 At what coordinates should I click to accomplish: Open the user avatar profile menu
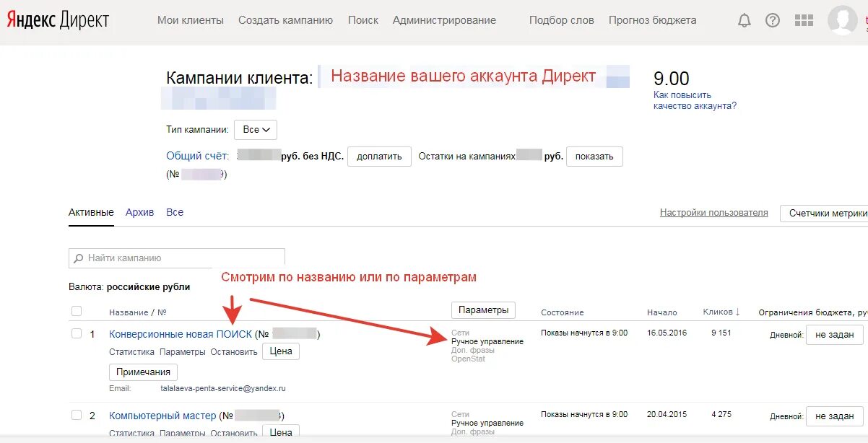pos(842,19)
